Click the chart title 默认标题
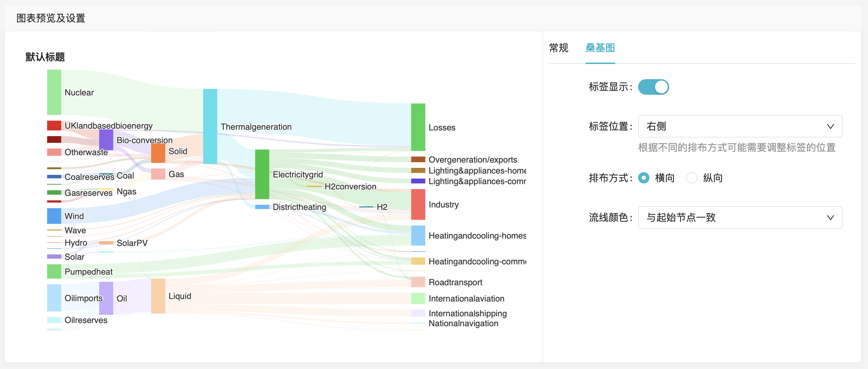Image resolution: width=868 pixels, height=369 pixels. tap(45, 57)
